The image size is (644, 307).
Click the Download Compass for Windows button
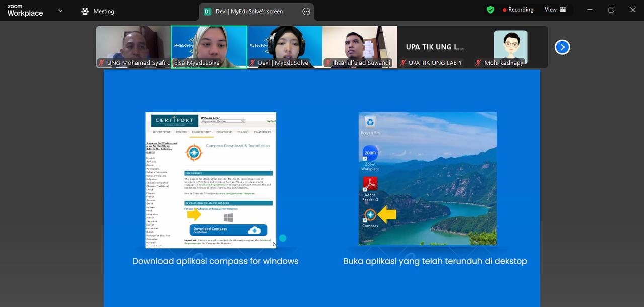pyautogui.click(x=228, y=230)
